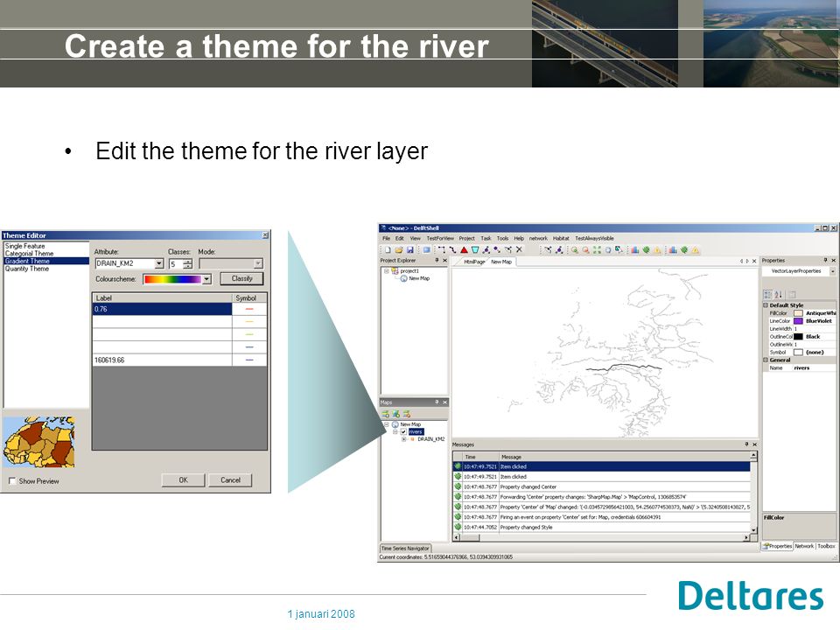This screenshot has height=630, width=840.
Task: Click OK in Theme Editor
Action: [183, 480]
